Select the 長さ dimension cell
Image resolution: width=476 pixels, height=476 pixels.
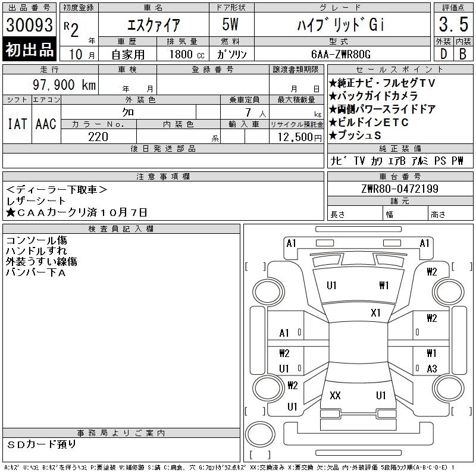click(x=355, y=214)
